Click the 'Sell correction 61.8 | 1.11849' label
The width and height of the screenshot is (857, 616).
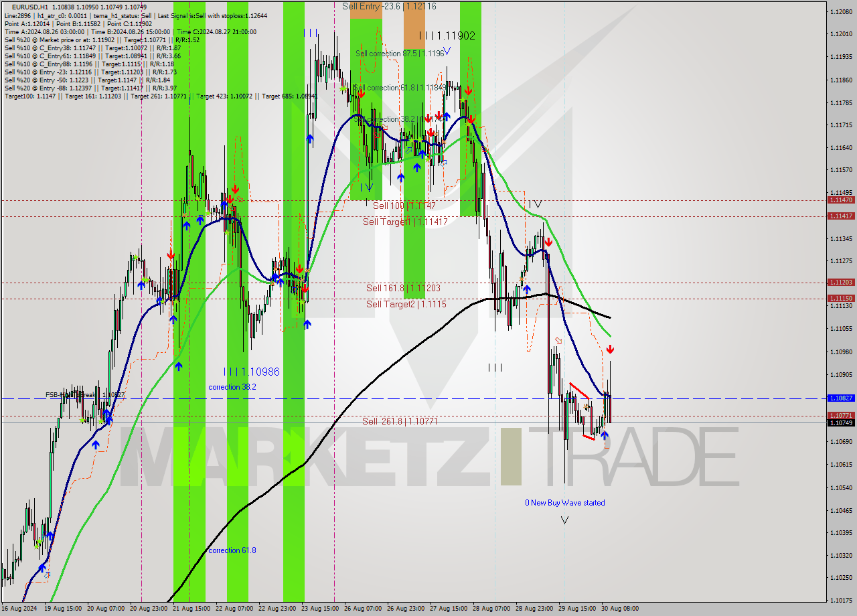(x=400, y=88)
